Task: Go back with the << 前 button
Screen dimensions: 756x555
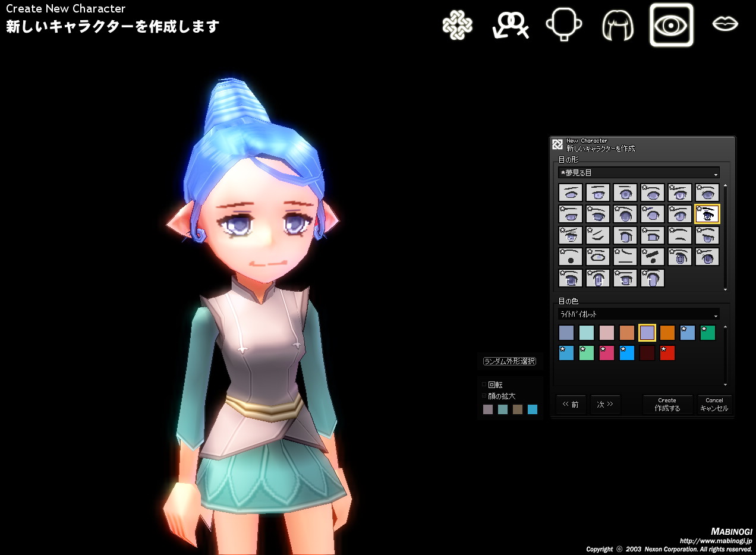Action: (x=571, y=405)
